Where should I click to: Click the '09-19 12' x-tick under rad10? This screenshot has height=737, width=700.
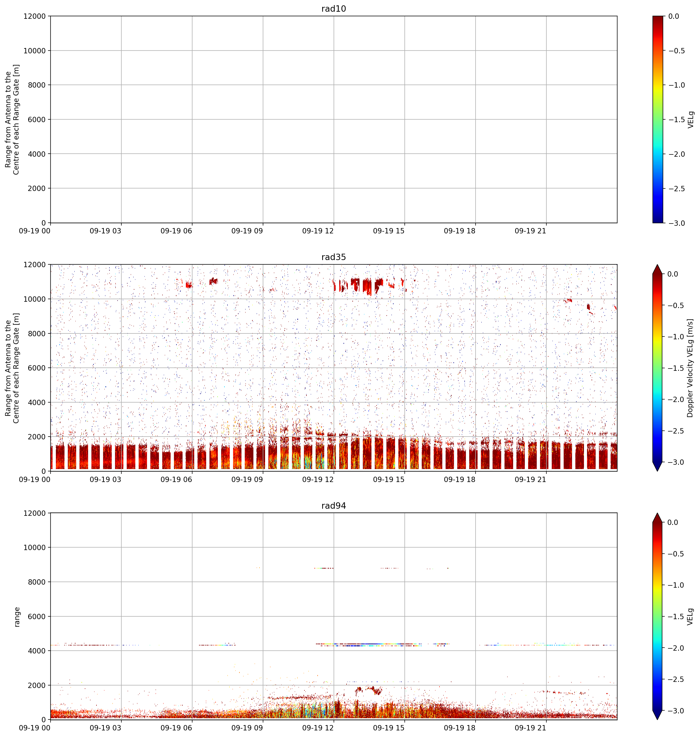point(318,231)
